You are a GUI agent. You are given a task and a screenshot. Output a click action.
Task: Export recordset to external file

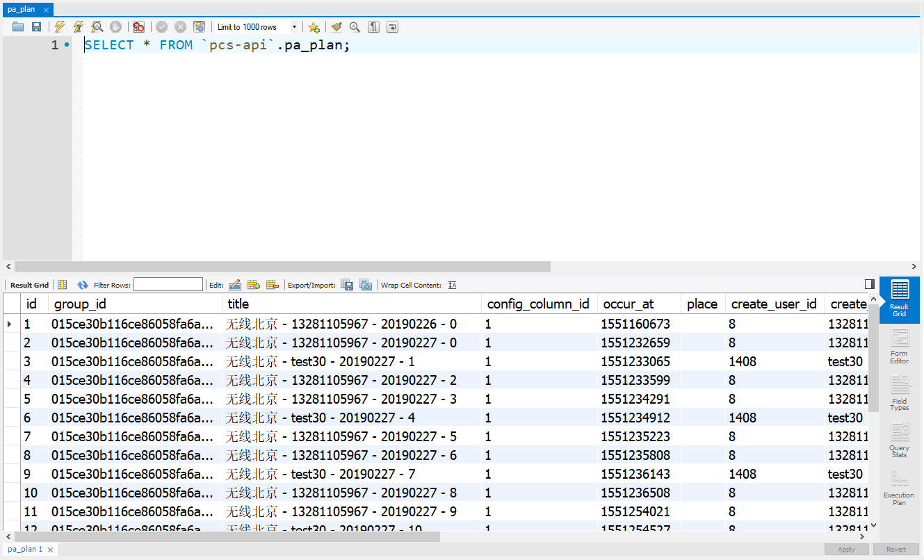coord(347,285)
